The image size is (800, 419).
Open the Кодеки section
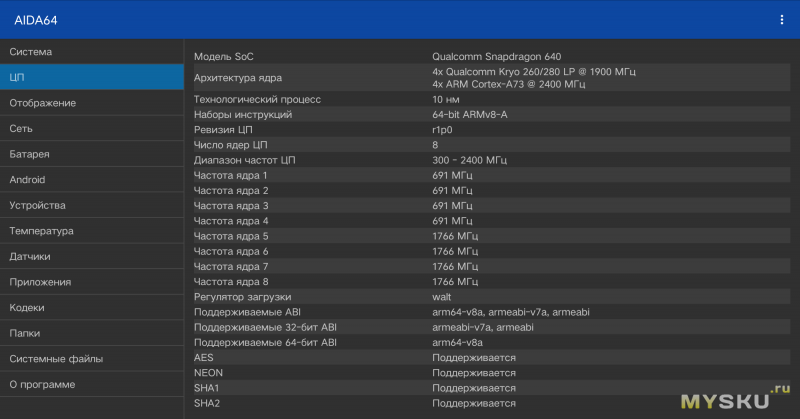coord(92,307)
